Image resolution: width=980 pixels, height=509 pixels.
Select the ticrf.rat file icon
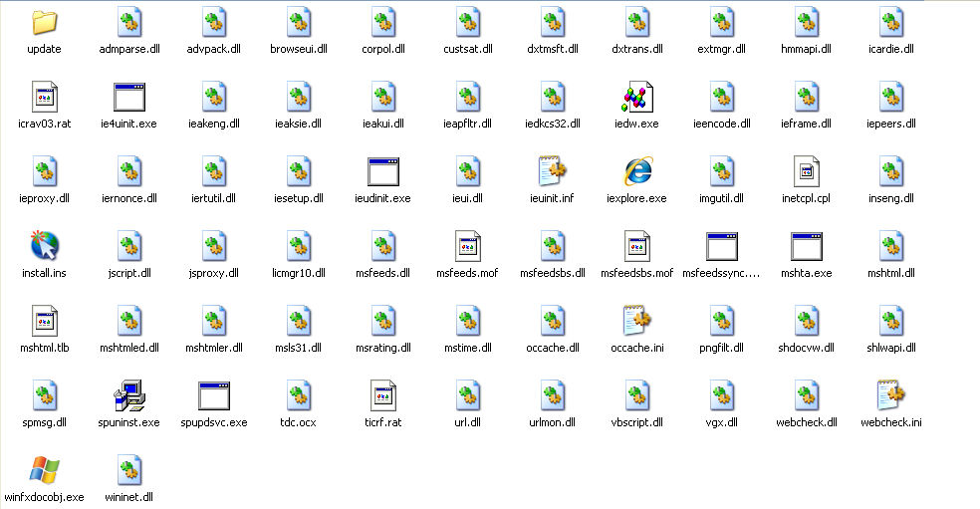coord(383,395)
